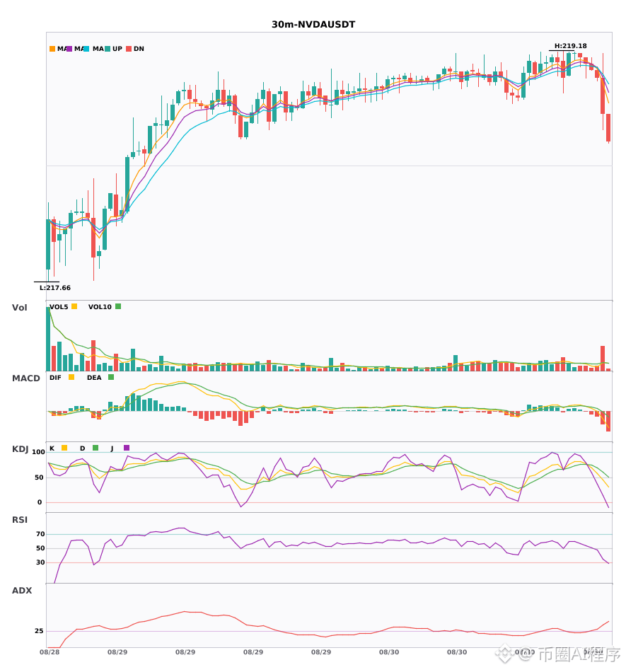This screenshot has width=626, height=672.
Task: Click the green DEA legend swatch
Action: 111,377
